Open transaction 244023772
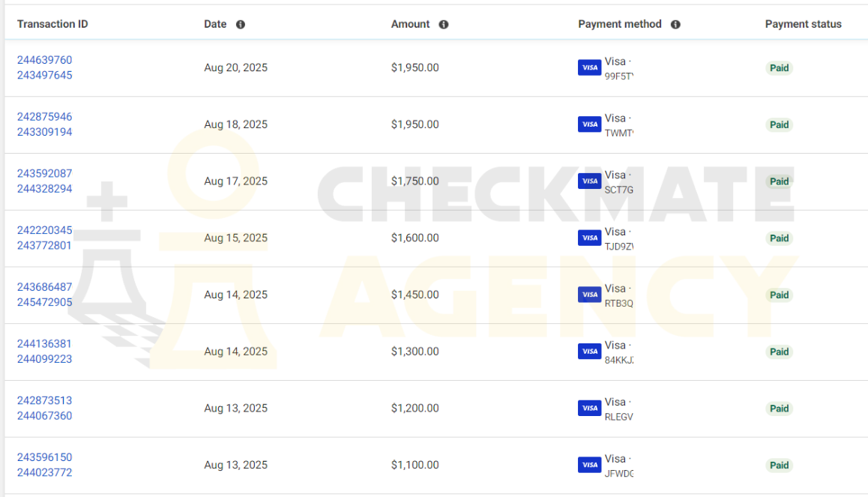The height and width of the screenshot is (497, 868). tap(44, 473)
